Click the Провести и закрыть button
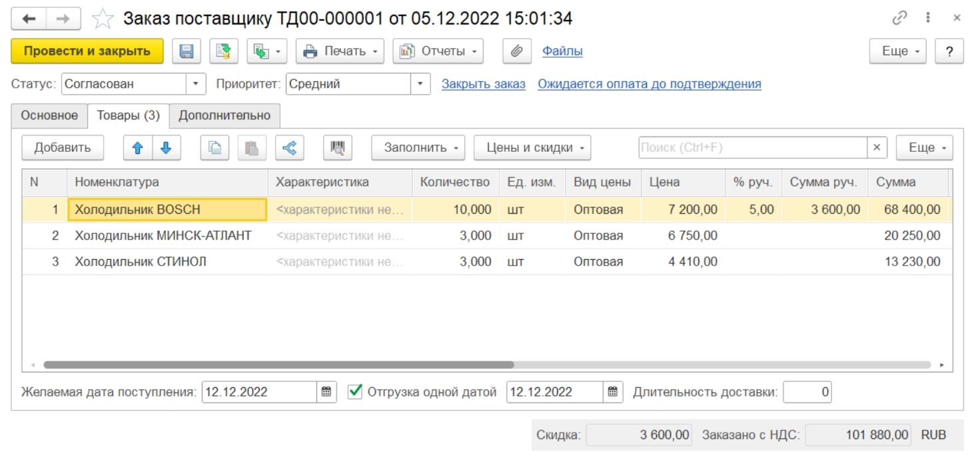This screenshot has height=461, width=980. (87, 51)
